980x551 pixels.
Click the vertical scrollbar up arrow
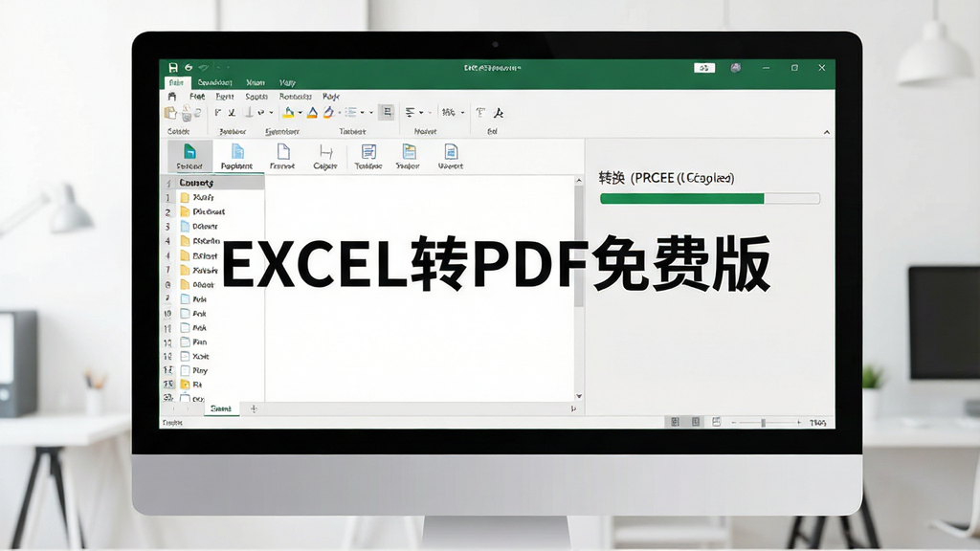[x=579, y=181]
